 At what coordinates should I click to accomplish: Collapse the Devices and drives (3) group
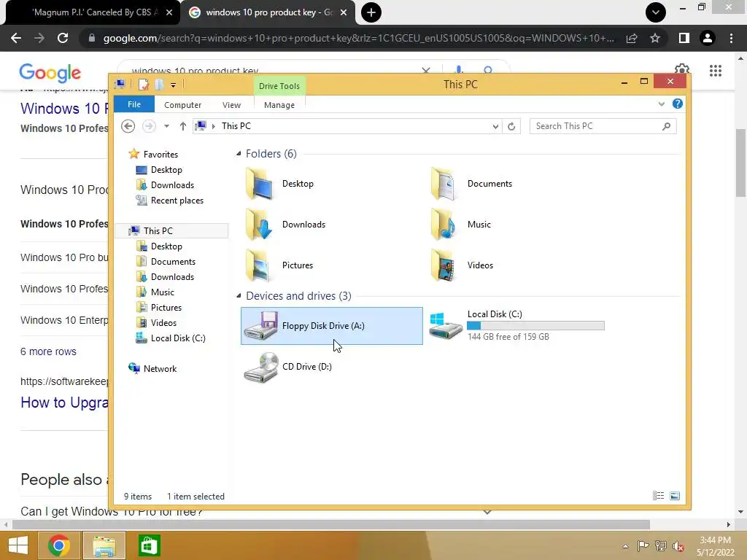point(239,296)
